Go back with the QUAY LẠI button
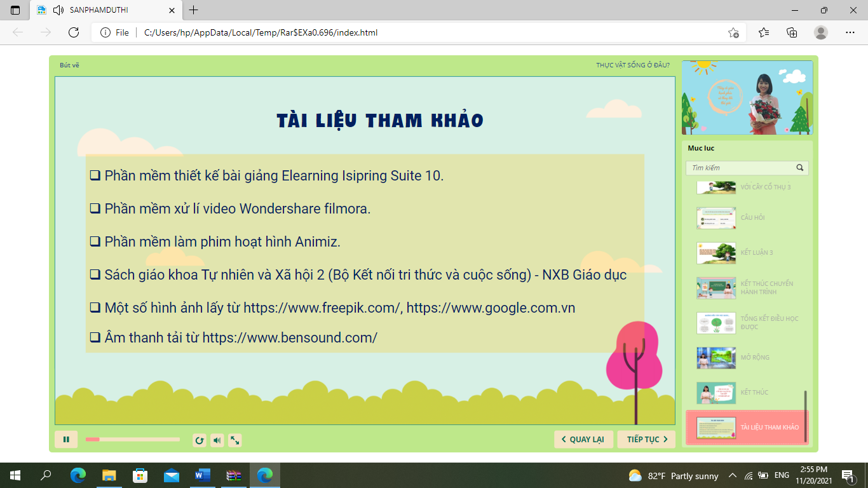 click(x=583, y=440)
